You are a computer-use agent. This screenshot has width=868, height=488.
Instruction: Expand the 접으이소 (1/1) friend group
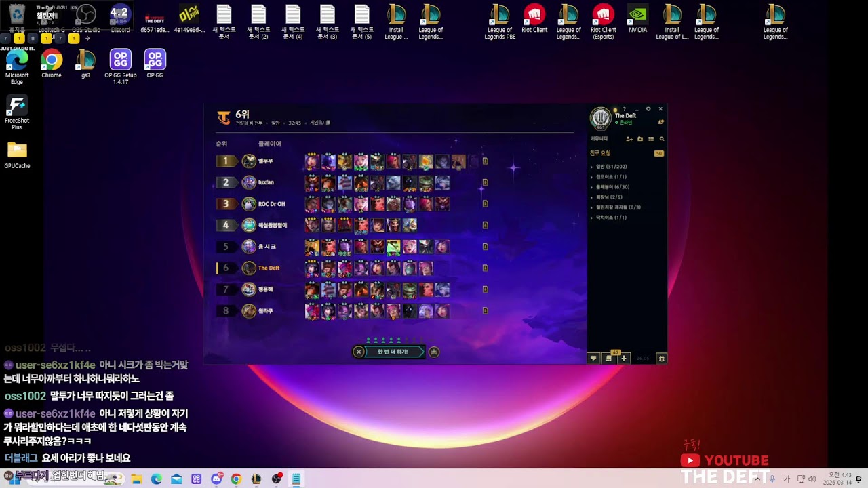pos(610,177)
